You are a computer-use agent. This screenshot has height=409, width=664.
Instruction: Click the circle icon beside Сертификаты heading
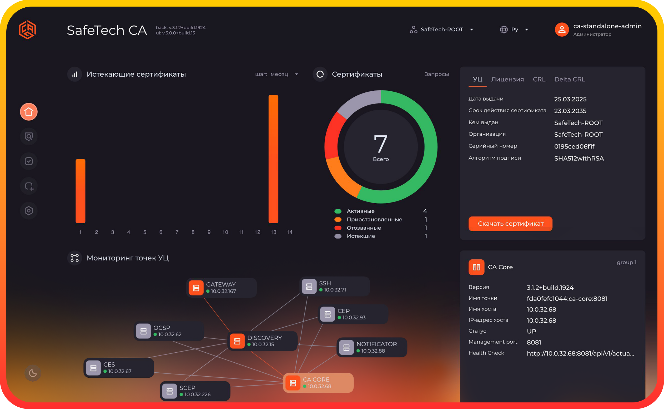tap(320, 75)
